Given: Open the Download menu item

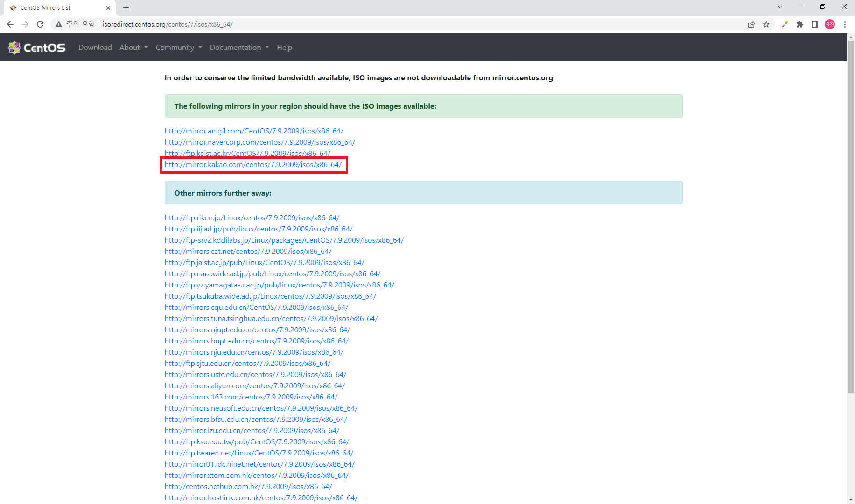Looking at the screenshot, I should click(x=95, y=48).
